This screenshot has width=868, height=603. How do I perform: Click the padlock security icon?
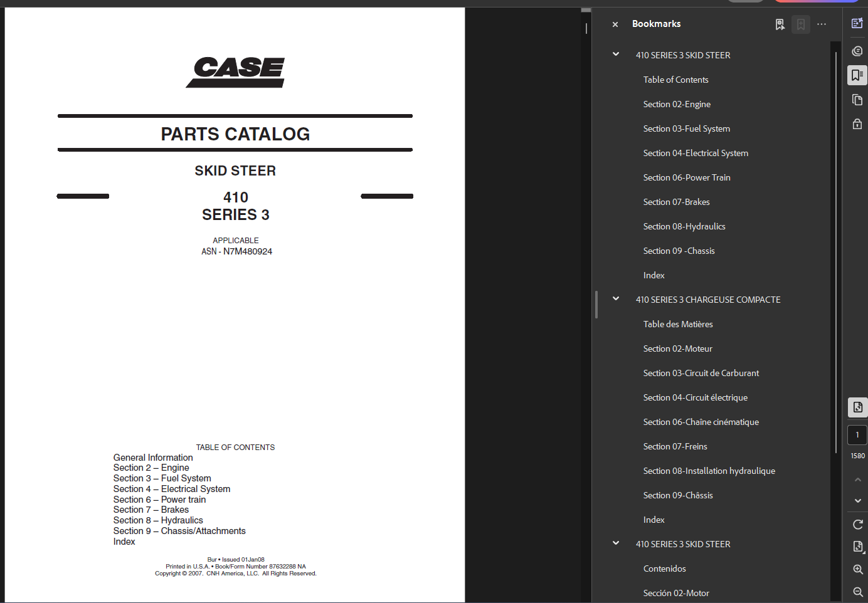point(857,123)
